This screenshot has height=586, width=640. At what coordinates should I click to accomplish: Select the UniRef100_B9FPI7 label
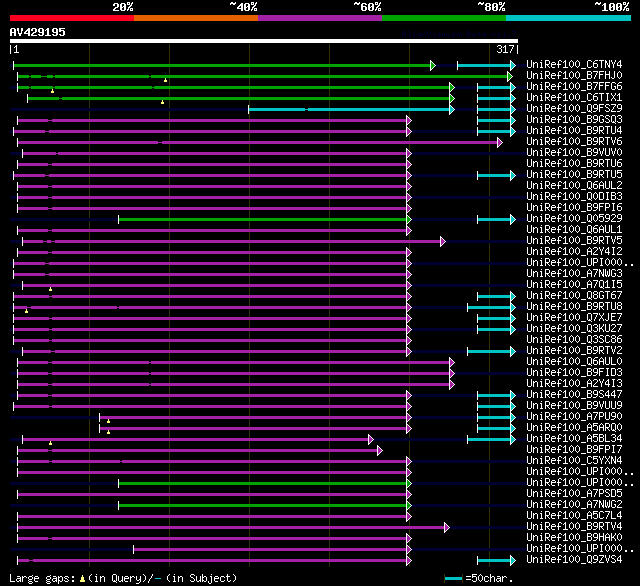(x=574, y=450)
